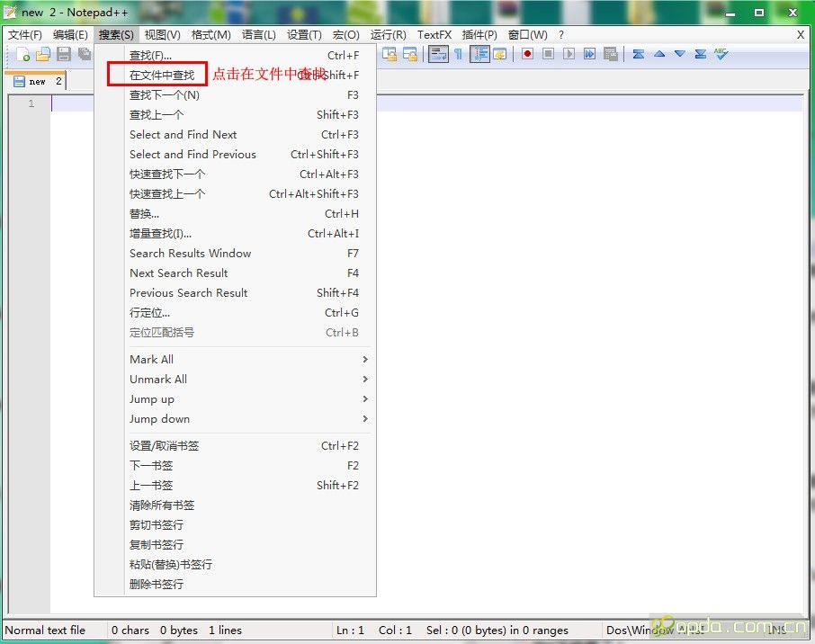
Task: Click the close X at right of menu bar
Action: (x=801, y=35)
